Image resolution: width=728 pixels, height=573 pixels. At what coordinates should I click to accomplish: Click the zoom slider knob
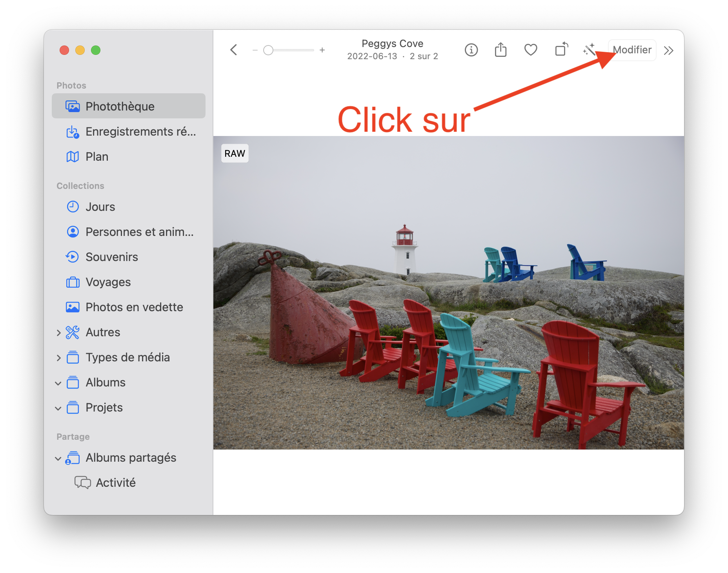268,50
